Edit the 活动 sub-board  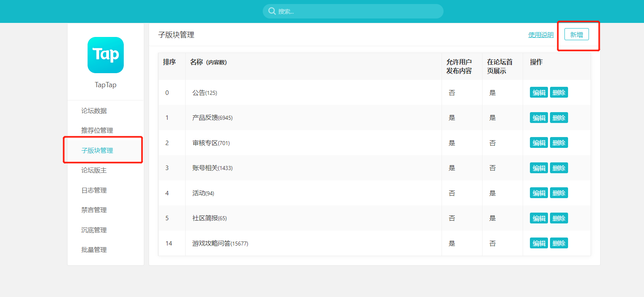[x=539, y=193]
